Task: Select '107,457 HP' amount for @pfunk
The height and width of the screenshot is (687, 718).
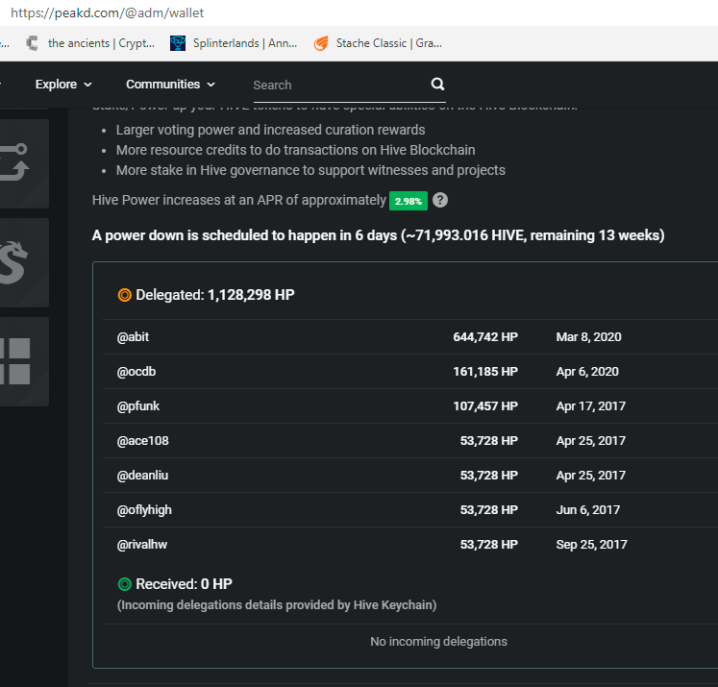Action: [485, 406]
